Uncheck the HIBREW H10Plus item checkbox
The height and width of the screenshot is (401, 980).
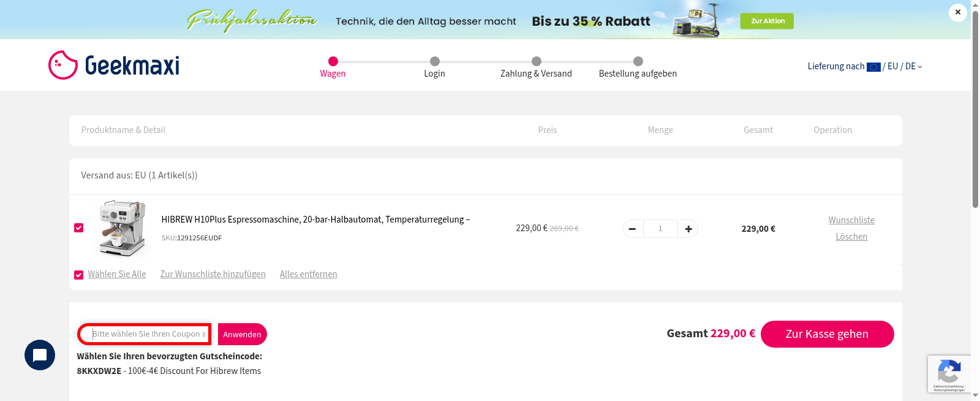point(78,228)
